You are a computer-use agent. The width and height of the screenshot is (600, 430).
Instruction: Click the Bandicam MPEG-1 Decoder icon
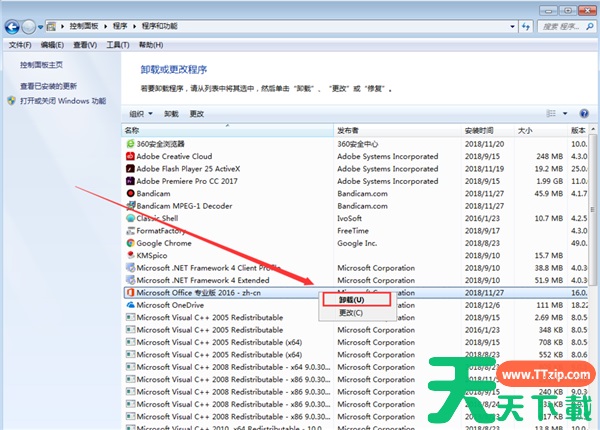(130, 206)
